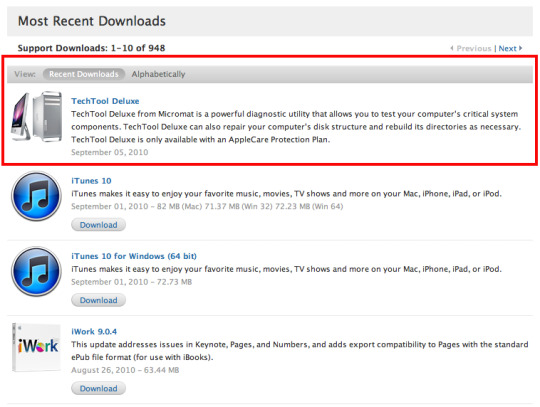Click the iTunes 10 for Windows icon

[36, 271]
